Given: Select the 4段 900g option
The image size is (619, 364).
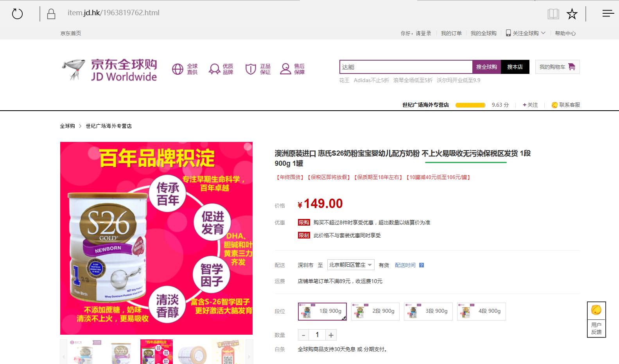Looking at the screenshot, I should coord(481,311).
